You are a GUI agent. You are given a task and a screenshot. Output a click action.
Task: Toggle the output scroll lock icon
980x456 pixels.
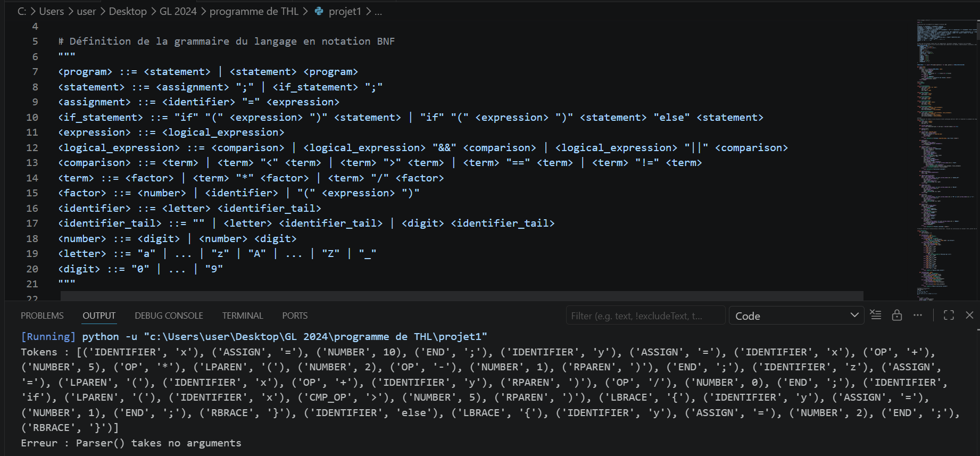coord(897,315)
